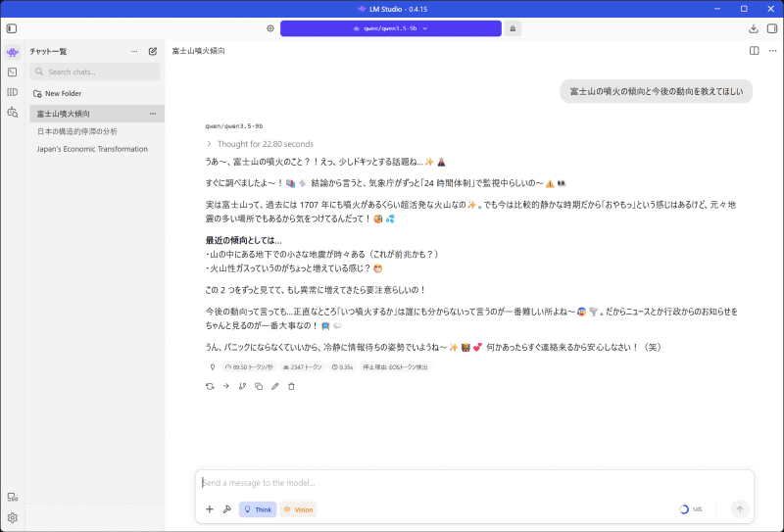Screen dimensions: 784x532
Task: Toggle the Think mode button
Action: (258, 509)
